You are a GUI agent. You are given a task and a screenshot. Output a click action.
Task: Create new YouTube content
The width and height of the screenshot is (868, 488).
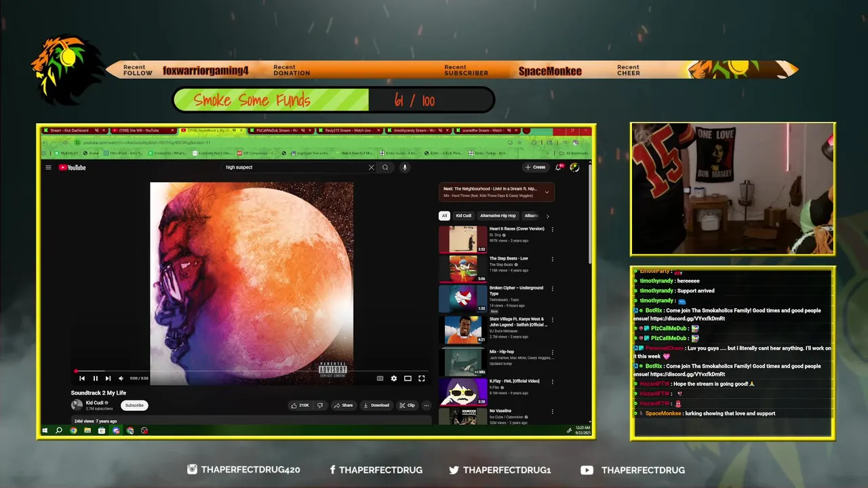pos(535,167)
